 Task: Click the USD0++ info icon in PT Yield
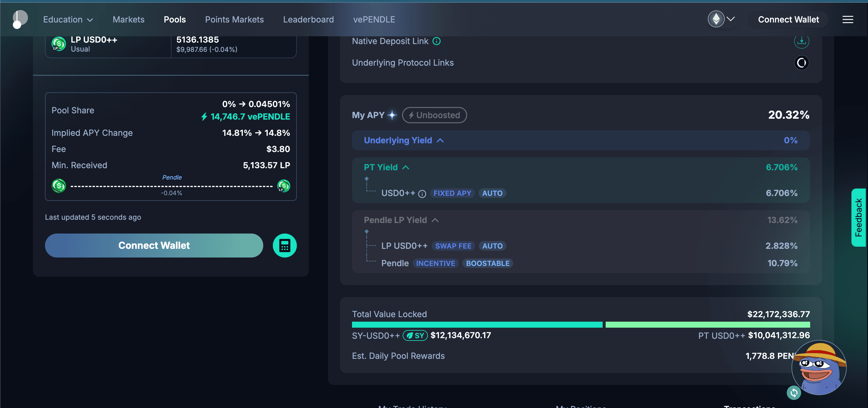click(422, 194)
